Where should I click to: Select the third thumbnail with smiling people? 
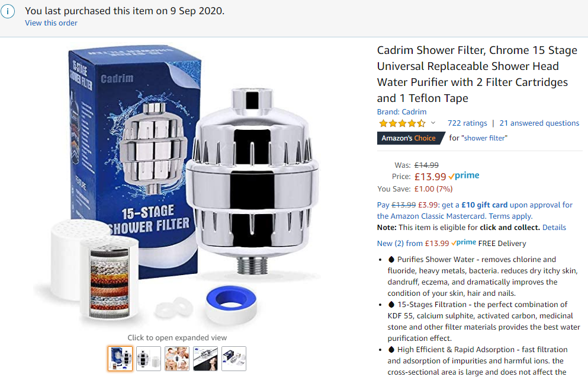pyautogui.click(x=177, y=359)
